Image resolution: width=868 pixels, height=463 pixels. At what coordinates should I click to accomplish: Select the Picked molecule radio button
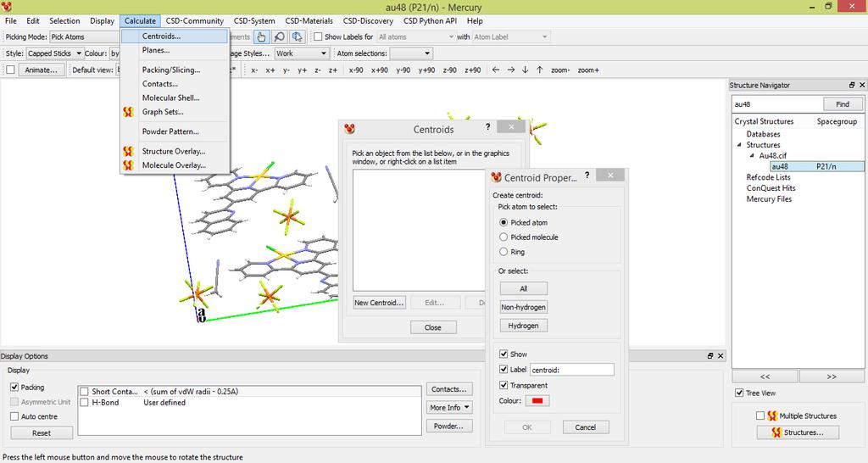504,237
